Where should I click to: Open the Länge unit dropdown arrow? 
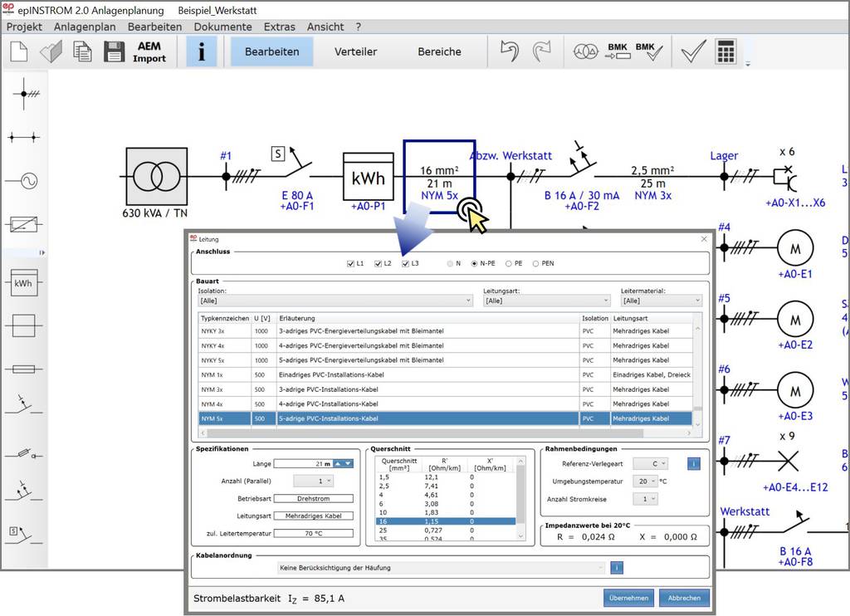(x=349, y=463)
